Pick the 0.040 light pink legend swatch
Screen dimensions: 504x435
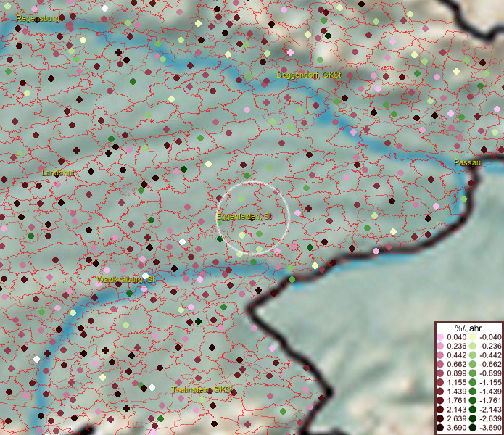[440, 338]
